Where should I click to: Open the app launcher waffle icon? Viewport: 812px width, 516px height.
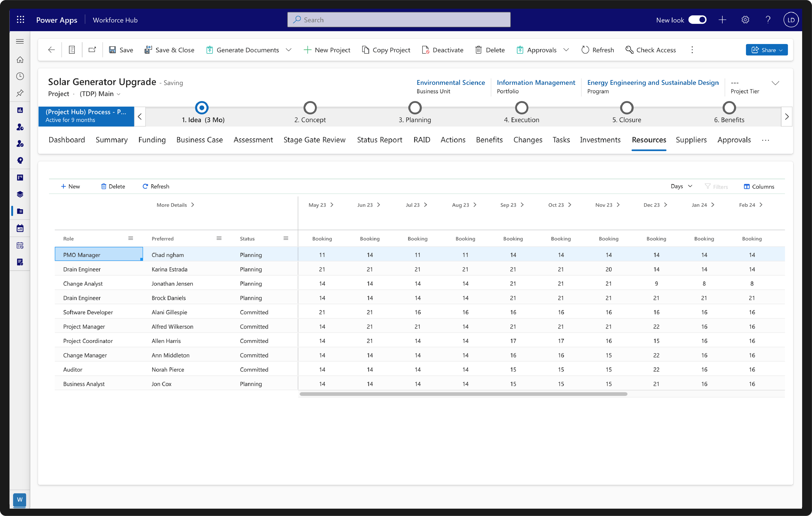coord(21,20)
